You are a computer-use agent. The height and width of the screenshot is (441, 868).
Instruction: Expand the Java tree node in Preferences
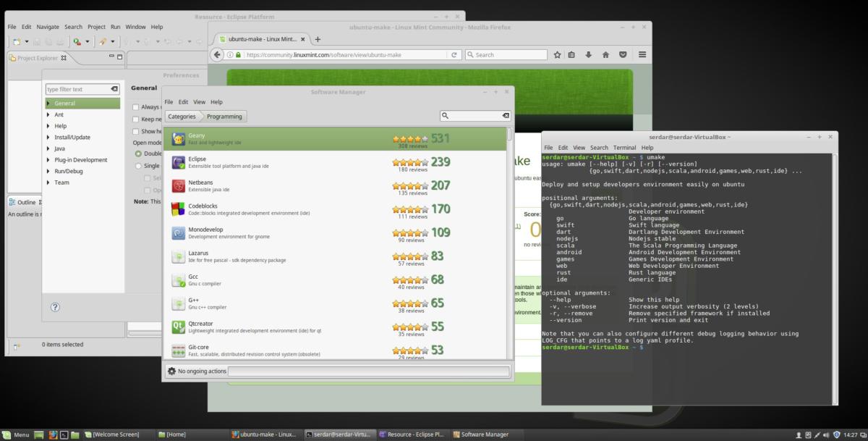click(x=49, y=148)
